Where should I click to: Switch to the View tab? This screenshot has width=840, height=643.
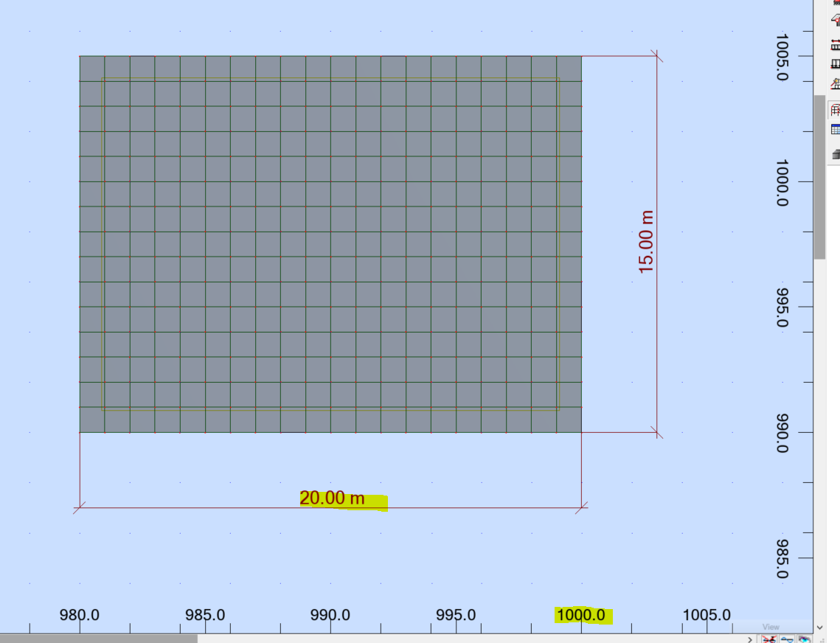771,627
